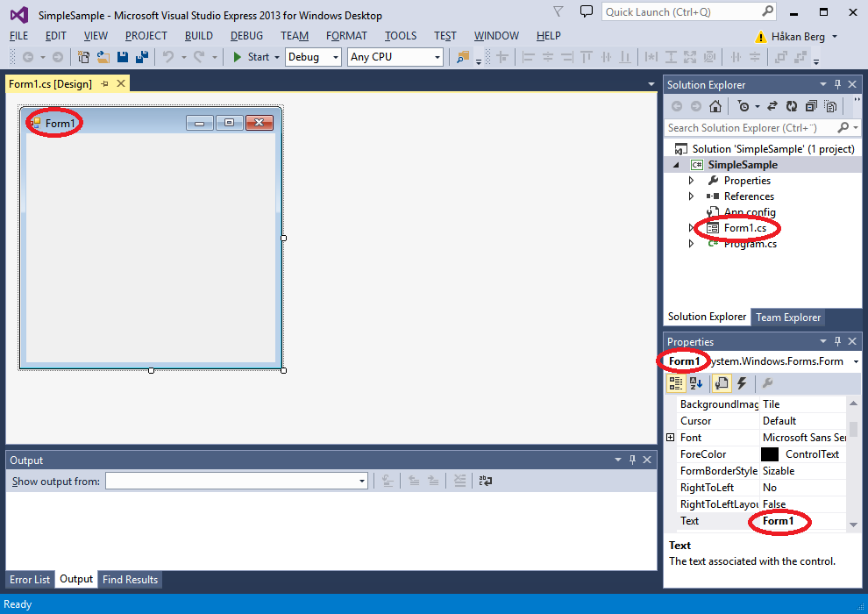The height and width of the screenshot is (614, 868).
Task: Open the Debug configuration dropdown
Action: (335, 57)
